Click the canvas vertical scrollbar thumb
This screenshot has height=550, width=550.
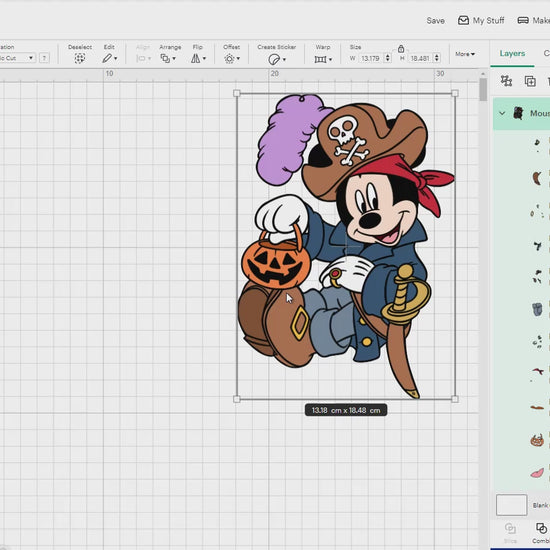(x=483, y=89)
